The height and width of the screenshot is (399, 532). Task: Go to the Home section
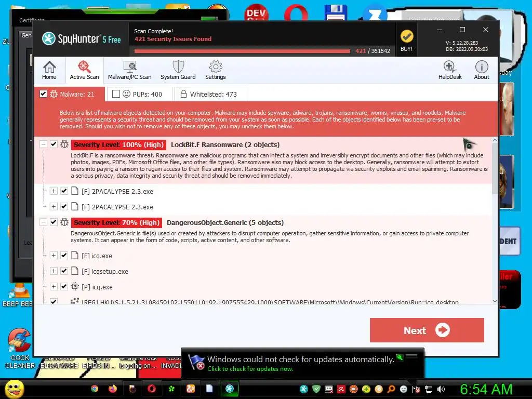click(49, 70)
